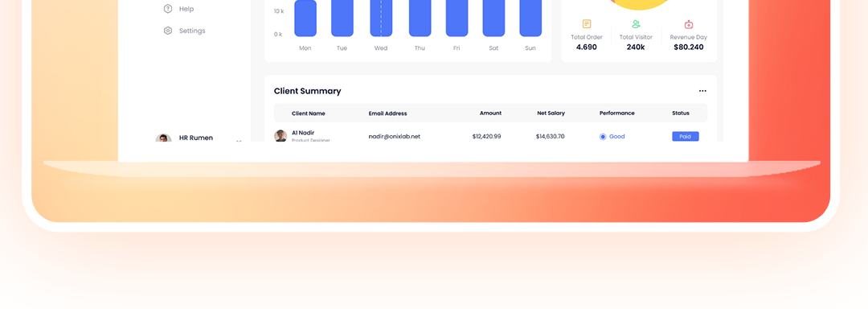Sort by Net Salary column header
Image resolution: width=868 pixels, height=309 pixels.
click(551, 113)
